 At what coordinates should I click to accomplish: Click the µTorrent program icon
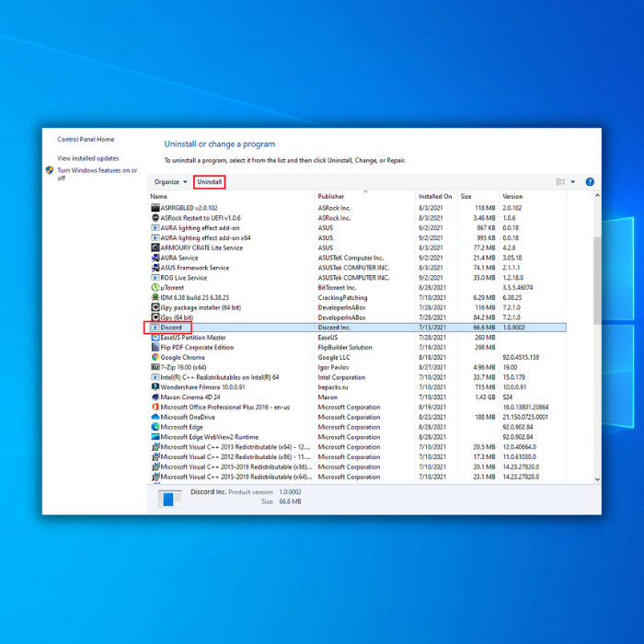pyautogui.click(x=155, y=287)
